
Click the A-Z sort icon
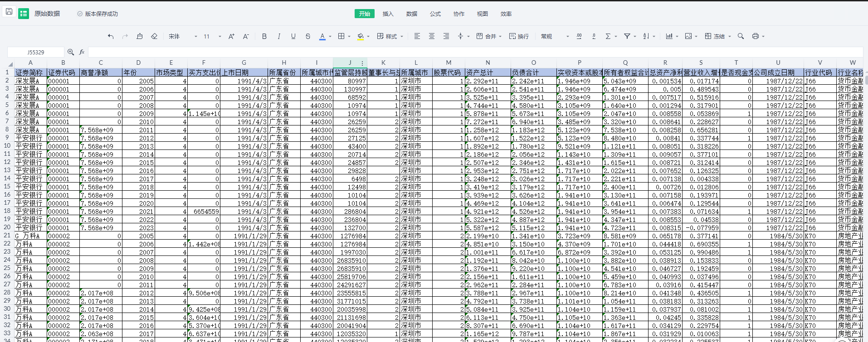click(646, 36)
